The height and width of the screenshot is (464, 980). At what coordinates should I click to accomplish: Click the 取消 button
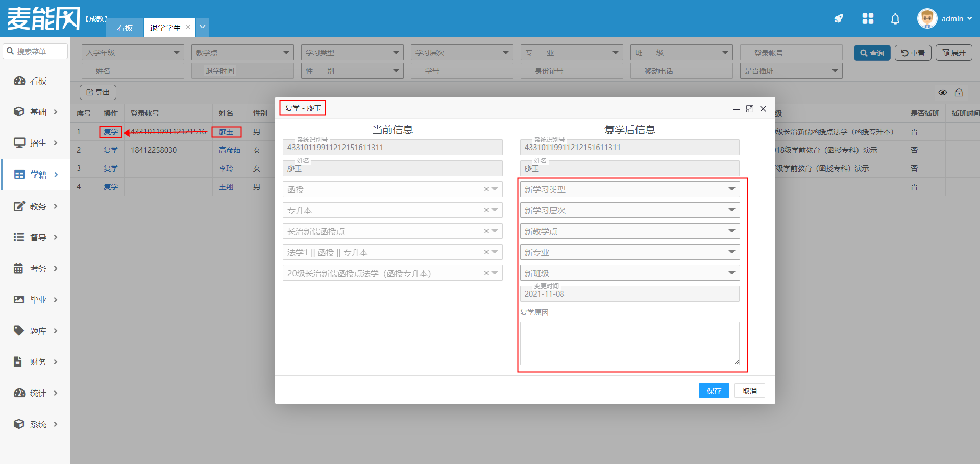(x=749, y=391)
